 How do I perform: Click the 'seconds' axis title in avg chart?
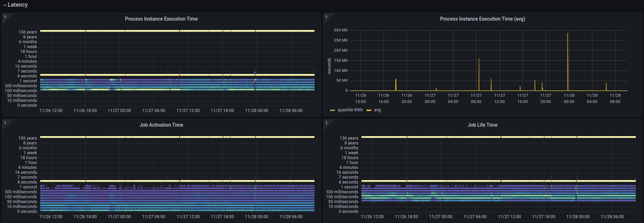(329, 66)
